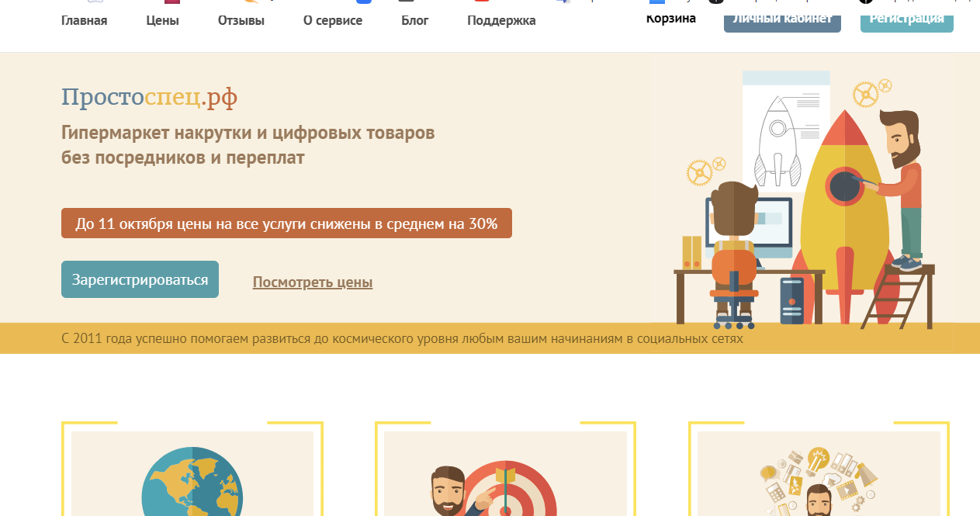Select the О сервисе menu item
This screenshot has height=516, width=980.
coord(333,20)
